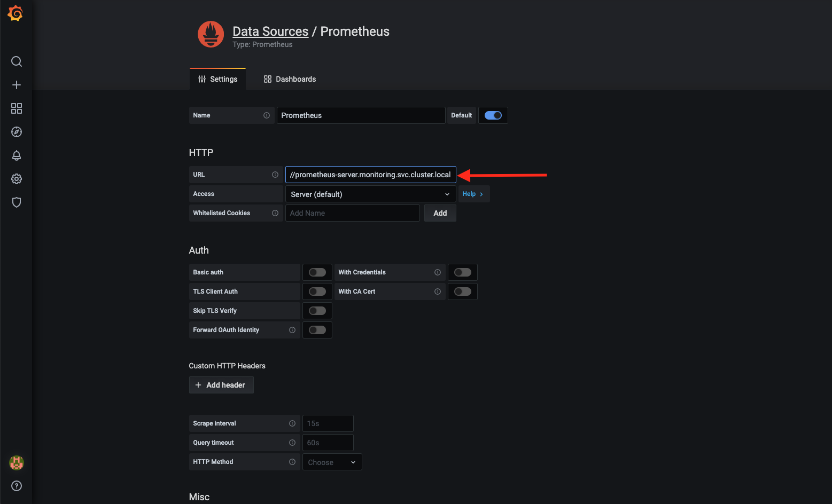Image resolution: width=832 pixels, height=504 pixels.
Task: Open the search icon in sidebar
Action: pyautogui.click(x=17, y=61)
